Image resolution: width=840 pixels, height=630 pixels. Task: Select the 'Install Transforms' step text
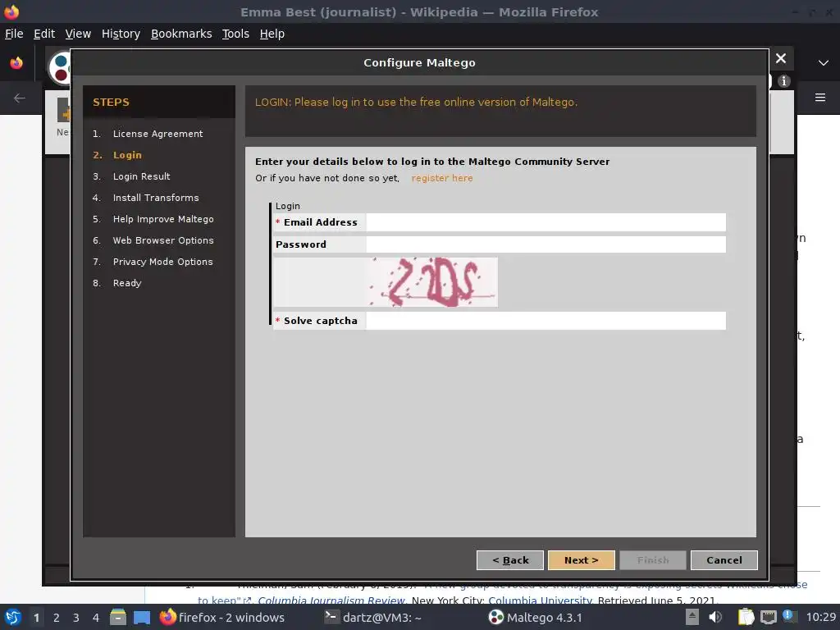[155, 198]
